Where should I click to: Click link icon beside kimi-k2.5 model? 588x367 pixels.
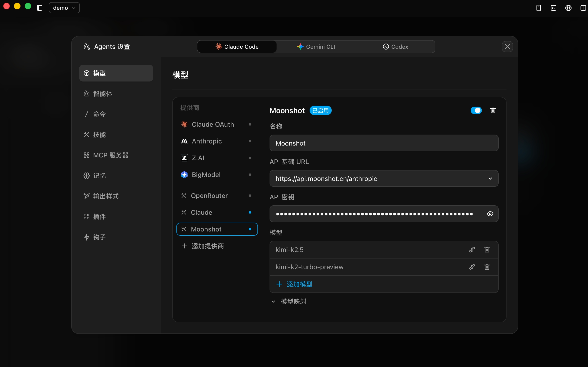pyautogui.click(x=472, y=250)
